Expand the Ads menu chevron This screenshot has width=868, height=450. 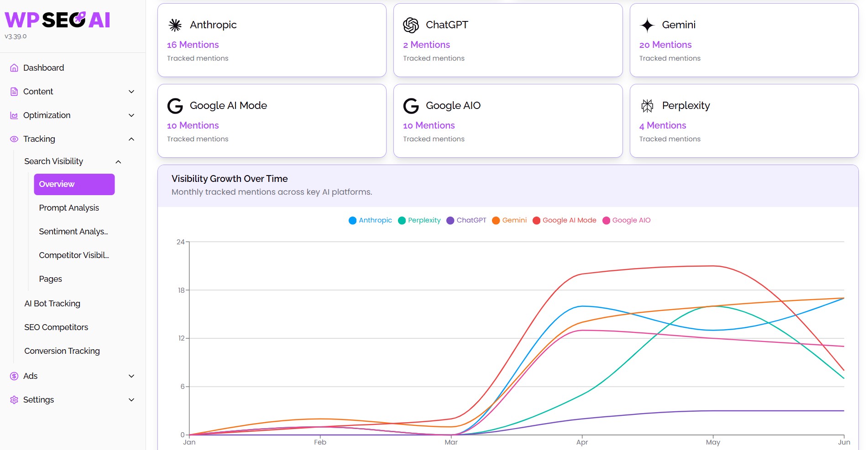[131, 376]
